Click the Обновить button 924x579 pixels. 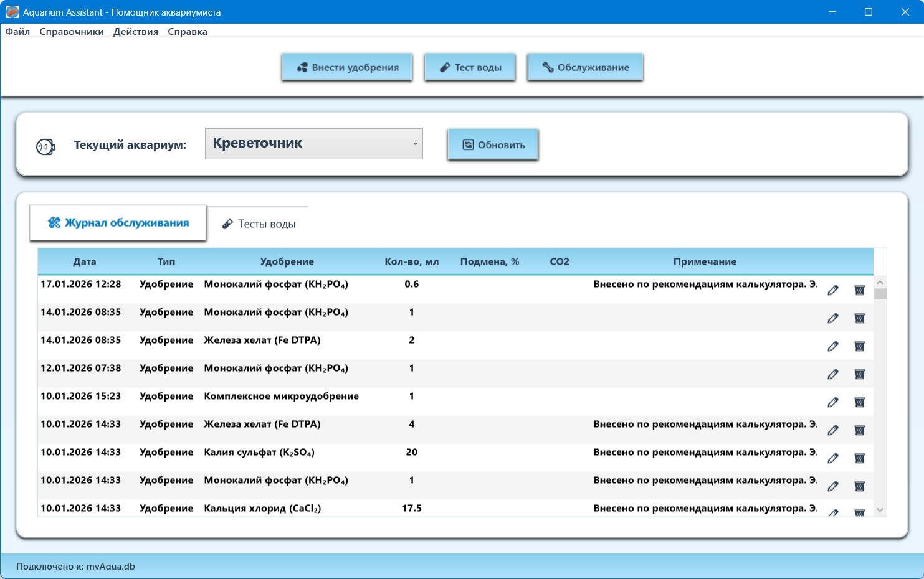tap(492, 144)
